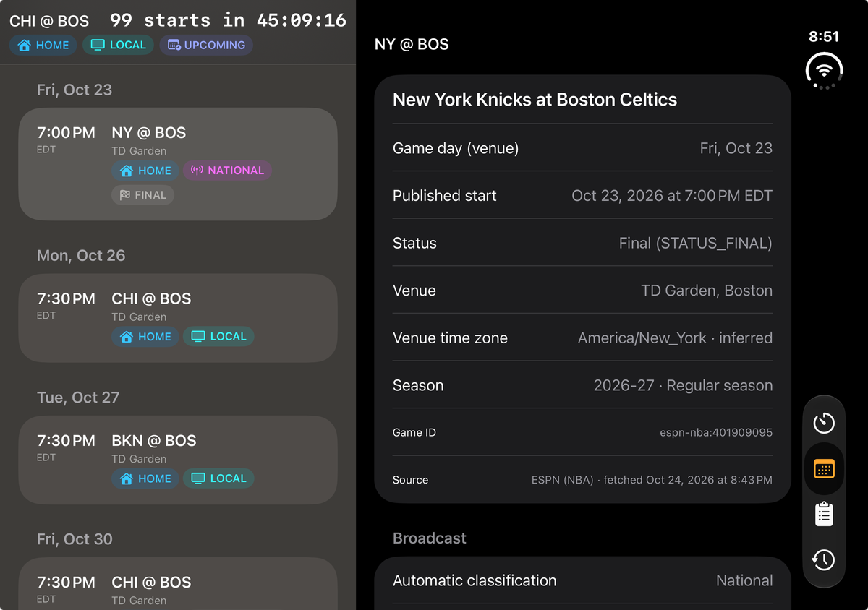
Task: Click the 'Automatic classification' row label
Action: tap(475, 580)
